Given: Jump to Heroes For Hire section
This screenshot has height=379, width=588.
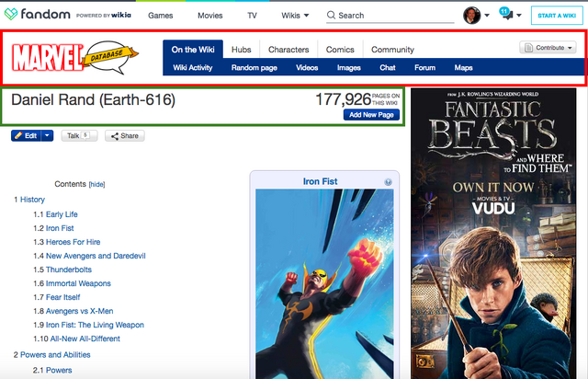Looking at the screenshot, I should 73,242.
